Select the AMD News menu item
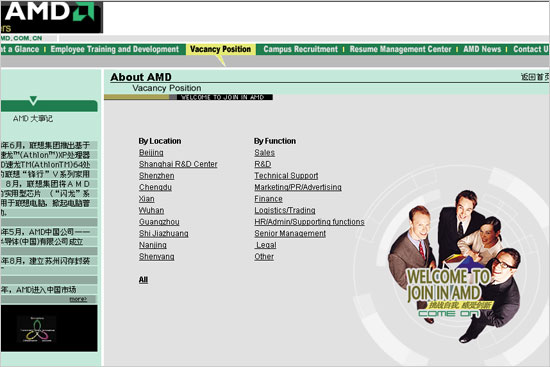This screenshot has width=550, height=367. click(482, 49)
